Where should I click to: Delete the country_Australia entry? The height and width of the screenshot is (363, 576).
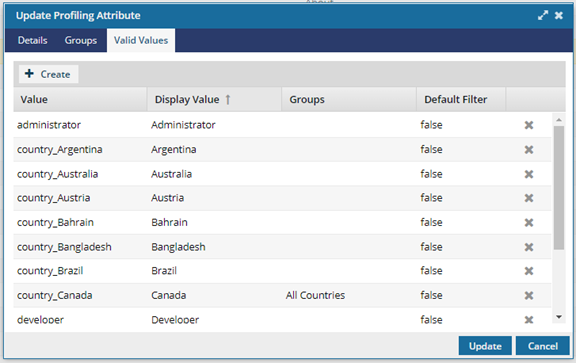tap(529, 174)
